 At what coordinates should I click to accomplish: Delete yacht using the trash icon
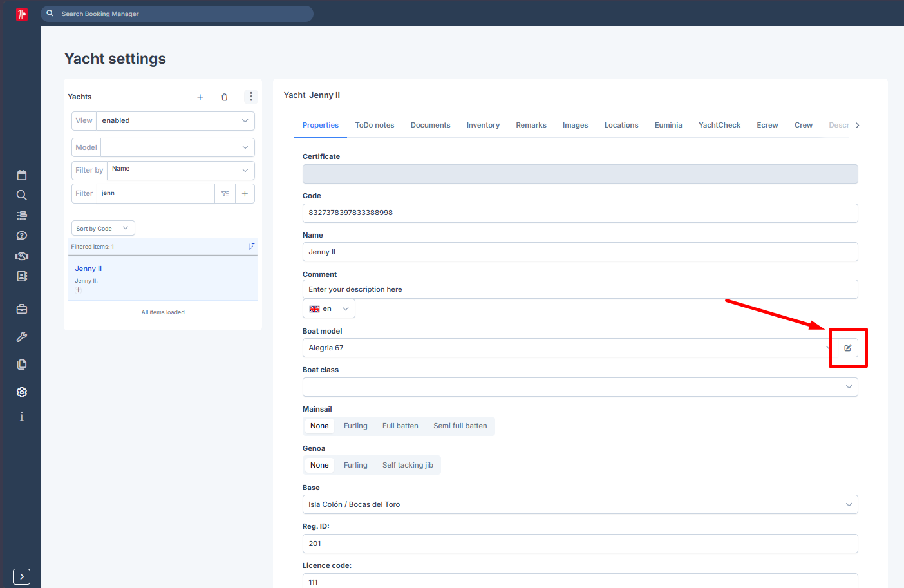[x=225, y=97]
